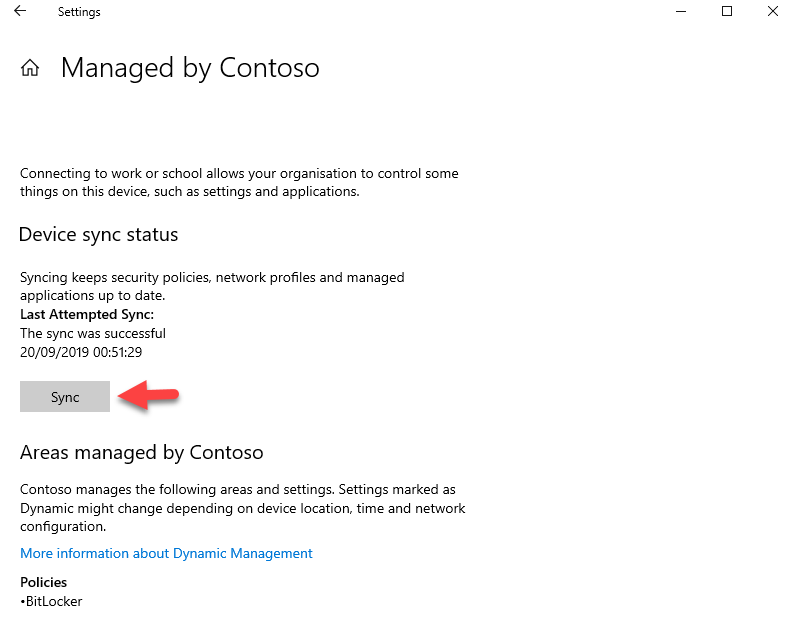This screenshot has height=627, width=790.
Task: Click the Sync button
Action: pos(65,397)
